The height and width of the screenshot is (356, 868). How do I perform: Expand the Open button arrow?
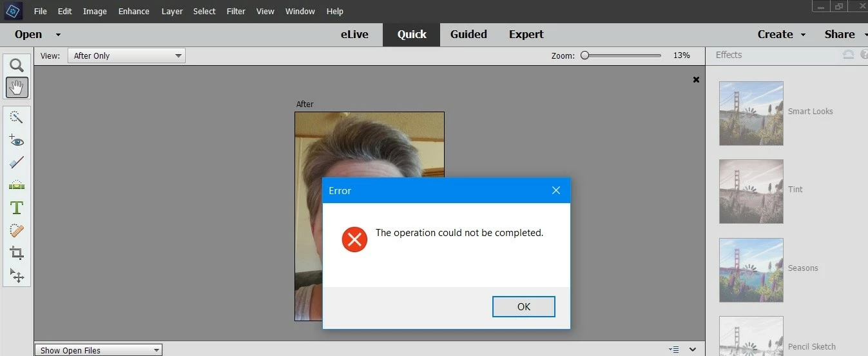[58, 35]
